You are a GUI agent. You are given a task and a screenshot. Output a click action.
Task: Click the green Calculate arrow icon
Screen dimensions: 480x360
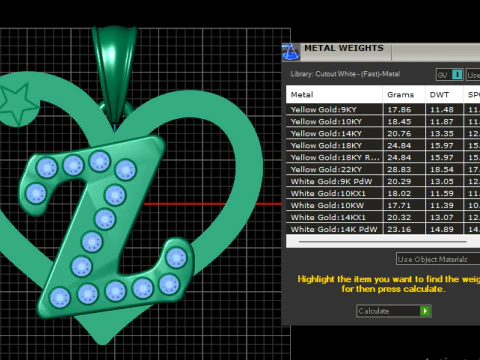tap(425, 311)
